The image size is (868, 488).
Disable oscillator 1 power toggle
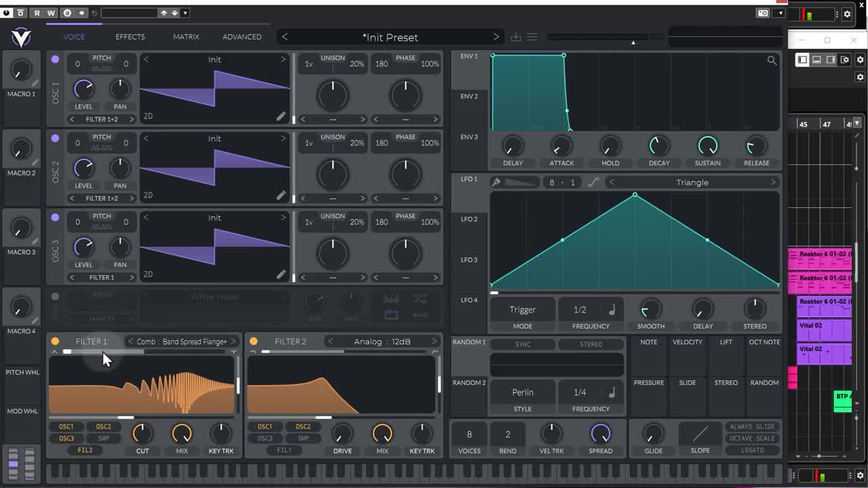55,59
